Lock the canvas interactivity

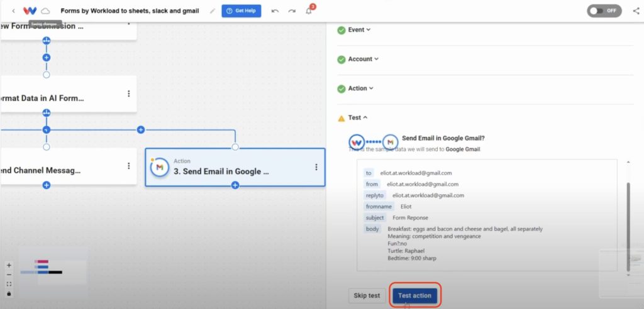click(x=9, y=293)
